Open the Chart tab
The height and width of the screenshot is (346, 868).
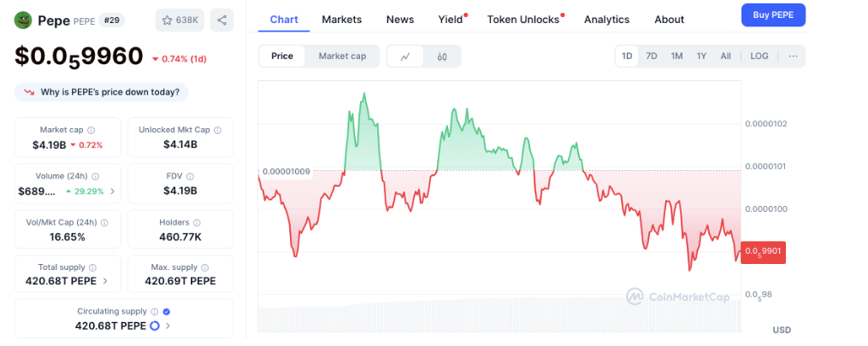pyautogui.click(x=284, y=20)
